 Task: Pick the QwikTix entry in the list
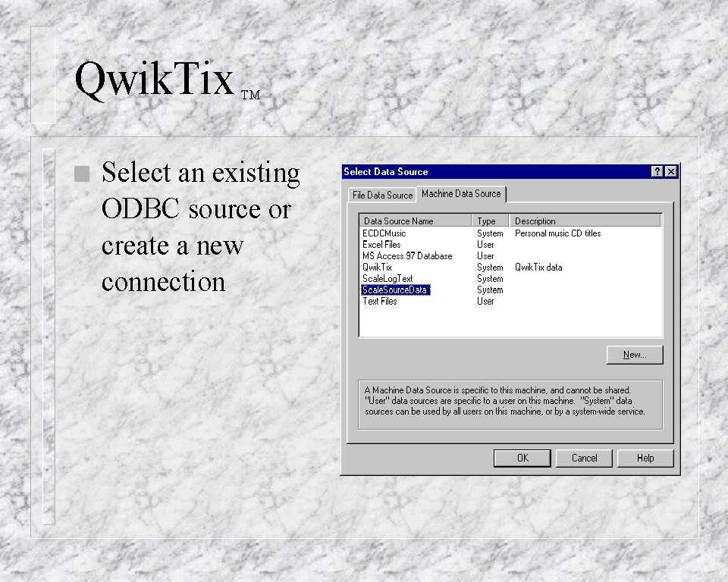pos(377,268)
